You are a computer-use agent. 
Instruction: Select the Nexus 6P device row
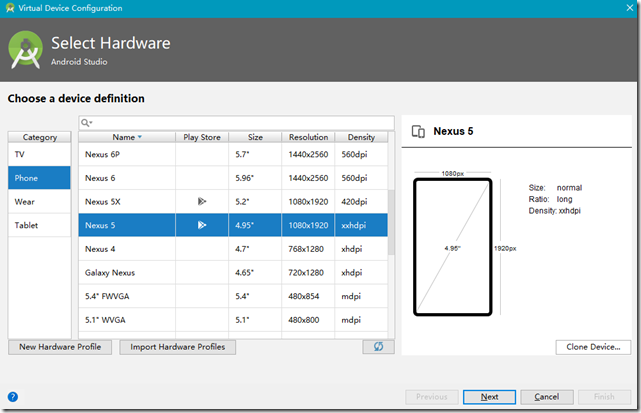pyautogui.click(x=233, y=154)
